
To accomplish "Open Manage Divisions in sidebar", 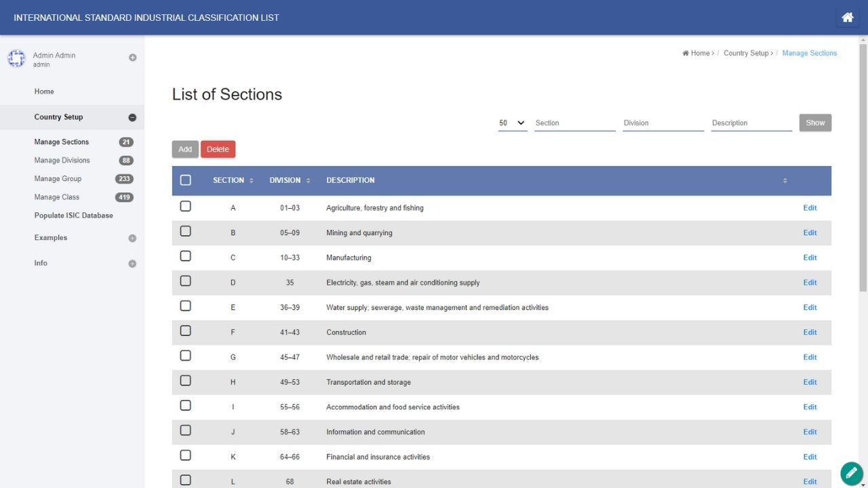I will pyautogui.click(x=62, y=161).
